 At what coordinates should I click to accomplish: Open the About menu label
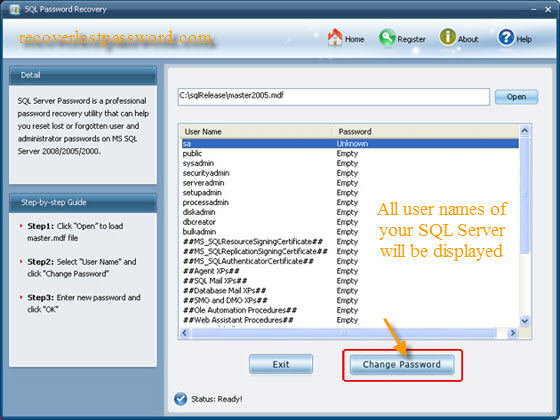[468, 39]
